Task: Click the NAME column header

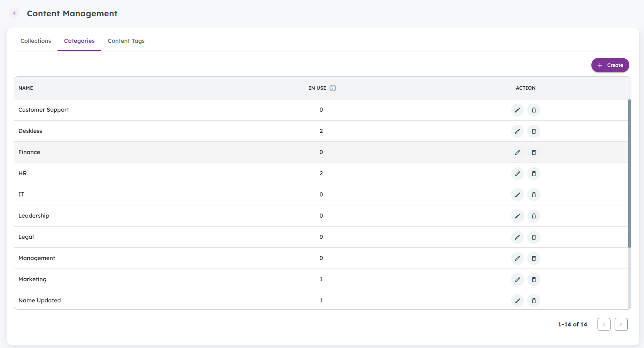Action: click(26, 88)
